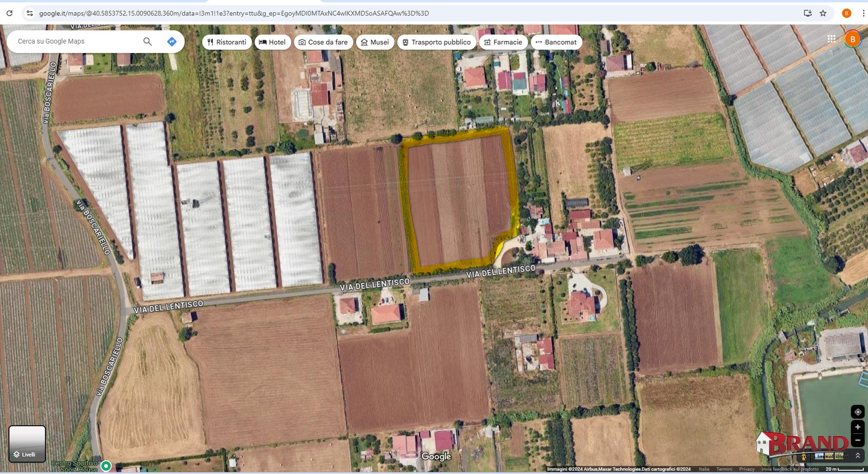This screenshot has width=868, height=474.
Task: Open the Google account avatar on map
Action: point(853,39)
